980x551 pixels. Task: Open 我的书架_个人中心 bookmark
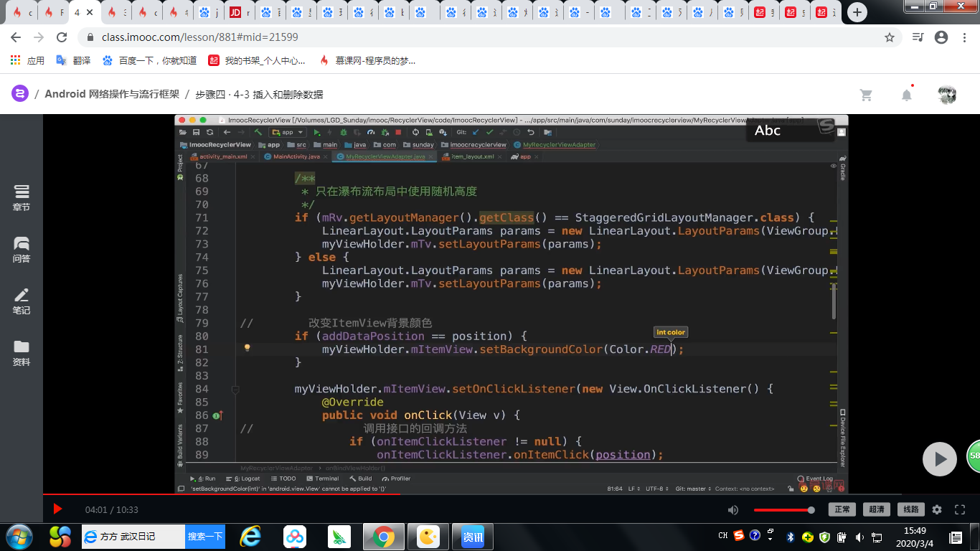coord(257,61)
